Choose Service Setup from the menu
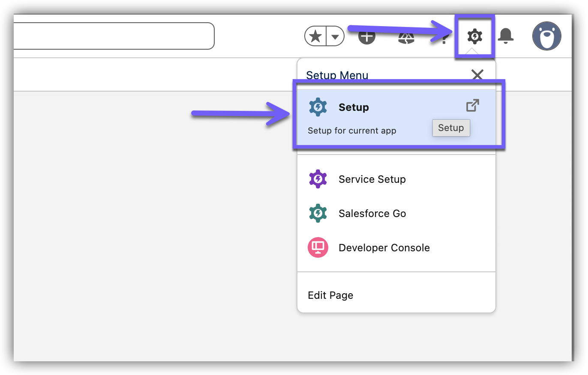Viewport: 588px width, 375px height. [372, 179]
